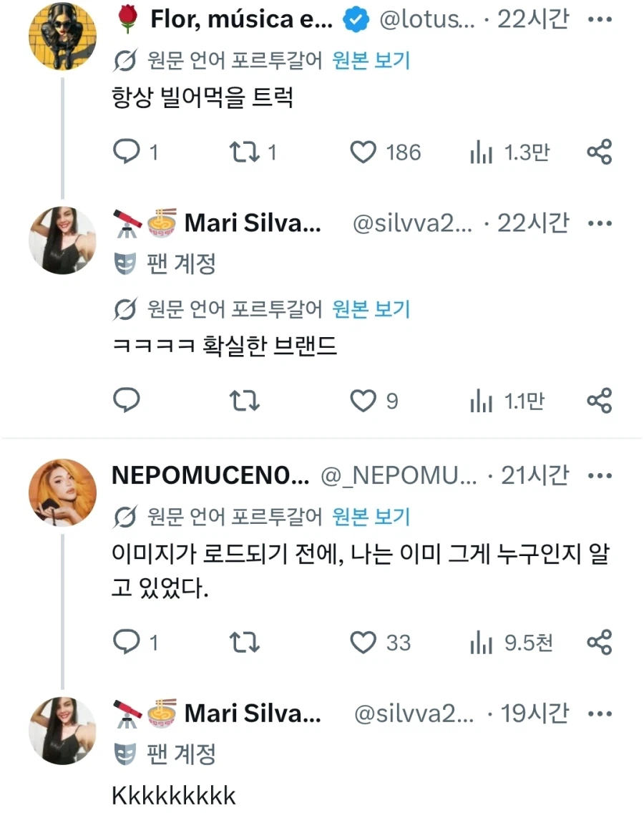This screenshot has width=644, height=818.
Task: Share the Flor, música tweet
Action: 599,152
